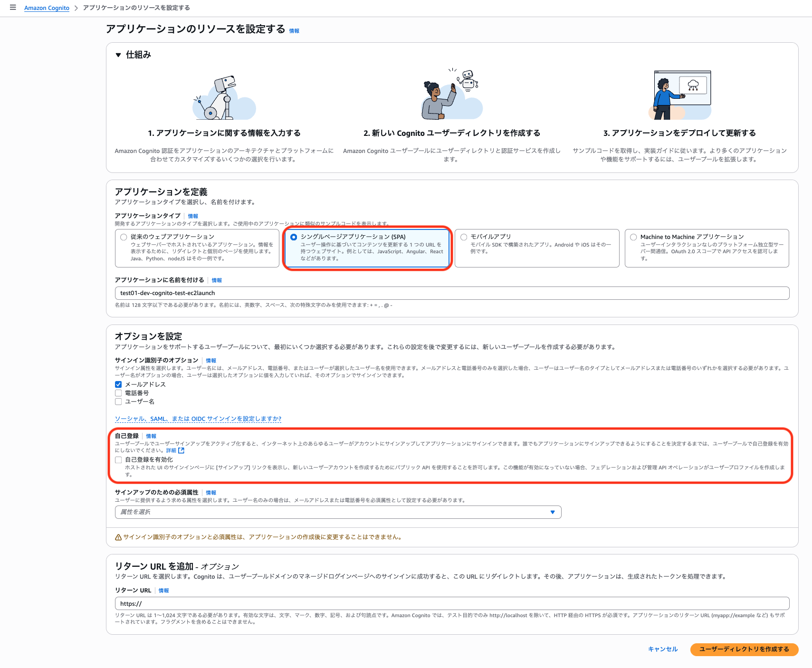This screenshot has width=812, height=668.
Task: Open the 属性を選択 dropdown
Action: tap(338, 512)
